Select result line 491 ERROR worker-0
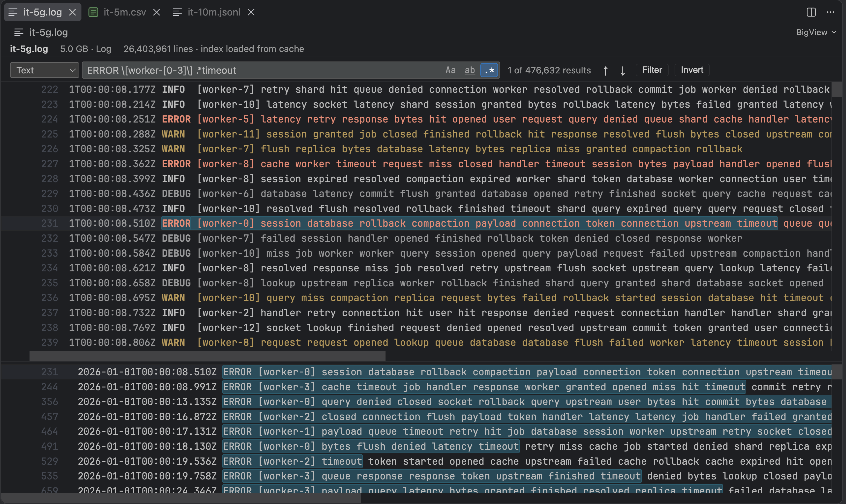 pyautogui.click(x=416, y=446)
